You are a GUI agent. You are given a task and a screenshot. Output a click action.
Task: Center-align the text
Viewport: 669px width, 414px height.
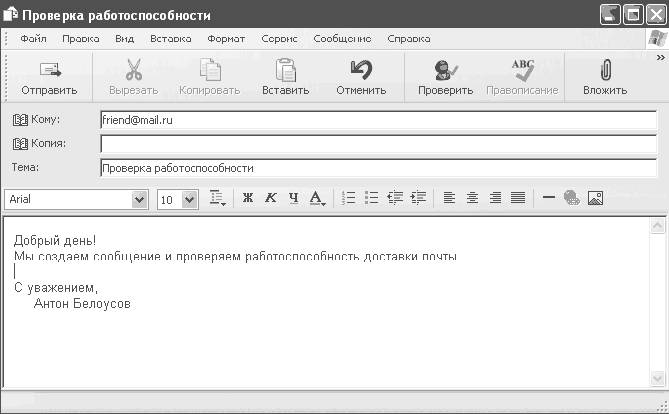(x=472, y=198)
